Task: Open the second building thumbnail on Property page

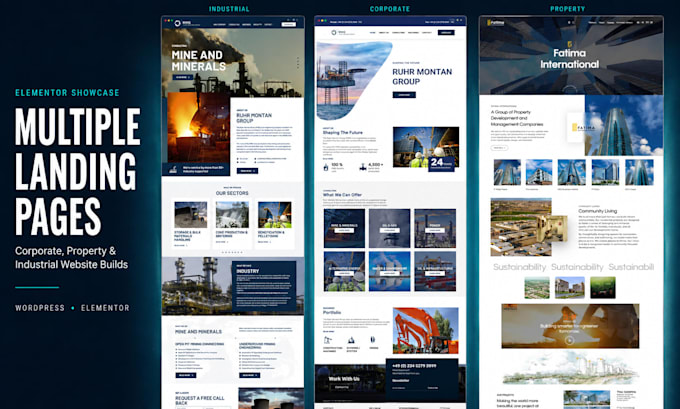Action: point(539,172)
